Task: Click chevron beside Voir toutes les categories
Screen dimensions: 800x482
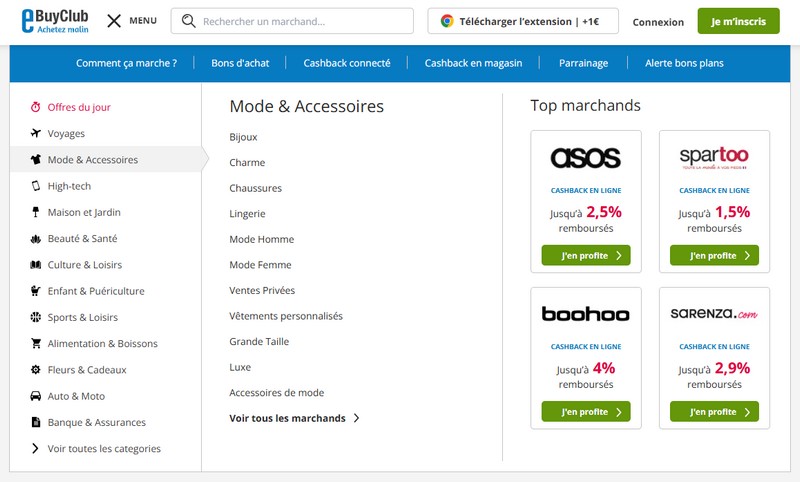Action: pos(35,448)
